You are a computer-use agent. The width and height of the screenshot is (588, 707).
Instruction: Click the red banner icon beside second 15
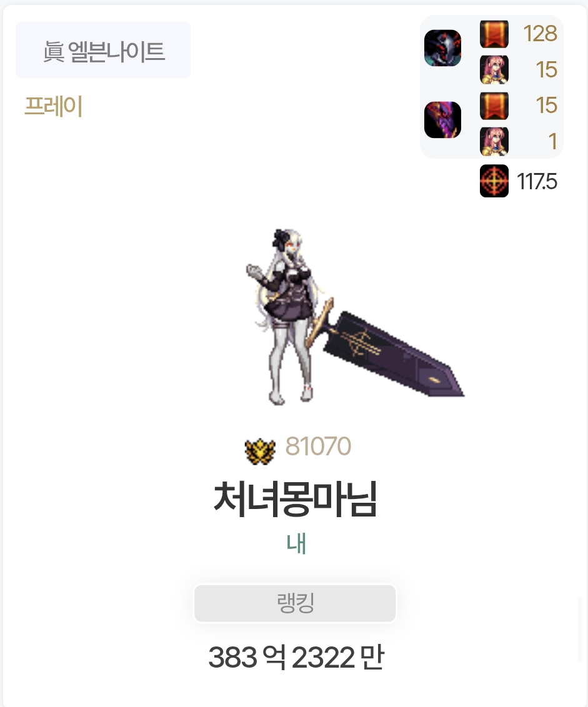(x=494, y=106)
